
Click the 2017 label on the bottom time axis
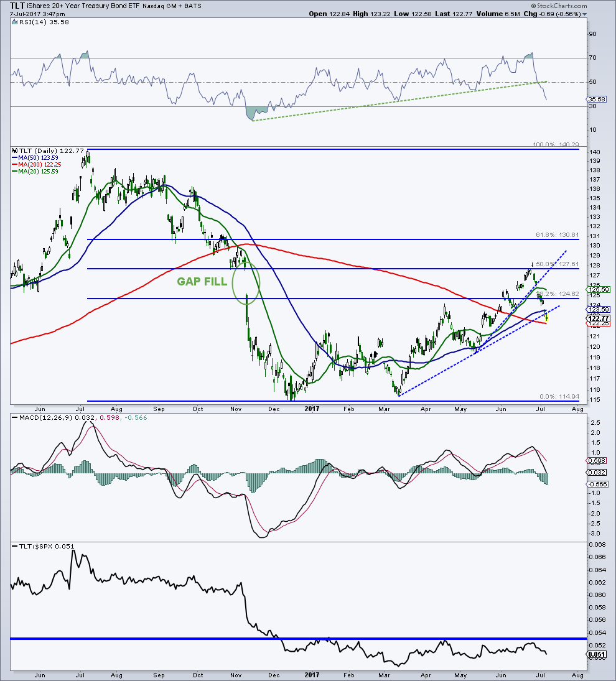click(x=312, y=675)
